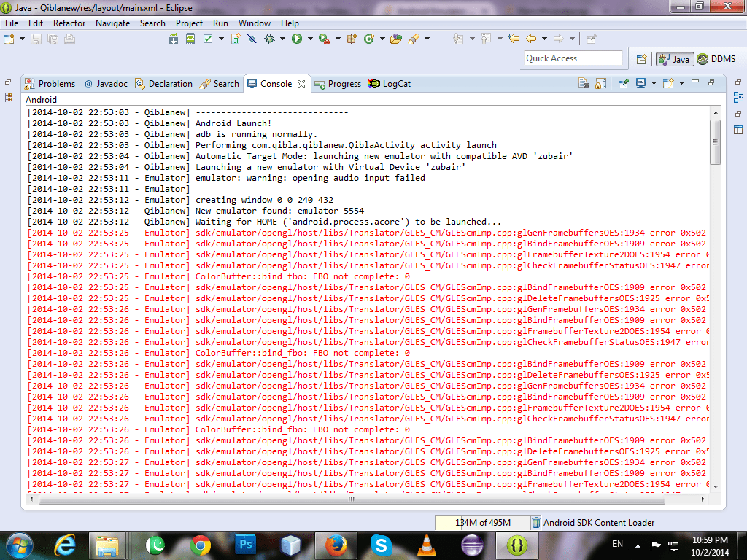Click the Open Console icon
This screenshot has width=747, height=560.
click(668, 83)
